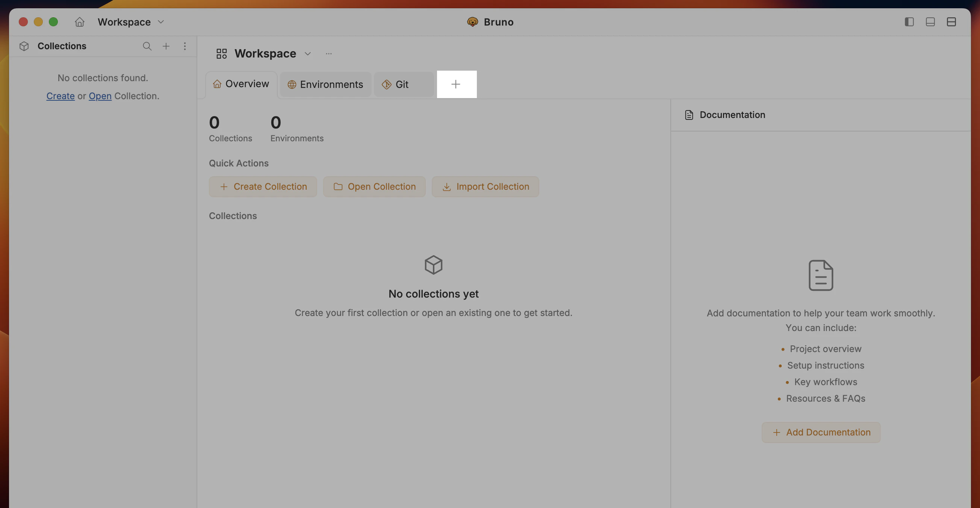Click the plus icon to add a collection
This screenshot has width=980, height=508.
[x=166, y=46]
